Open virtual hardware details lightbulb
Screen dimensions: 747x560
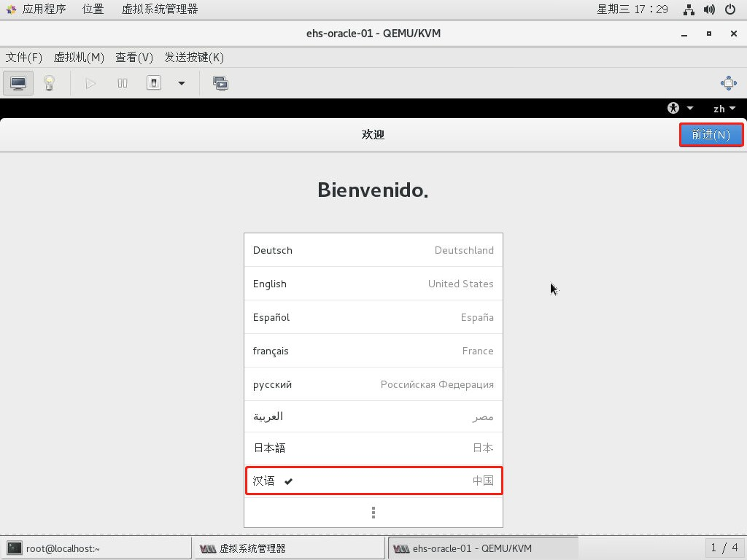click(x=49, y=83)
